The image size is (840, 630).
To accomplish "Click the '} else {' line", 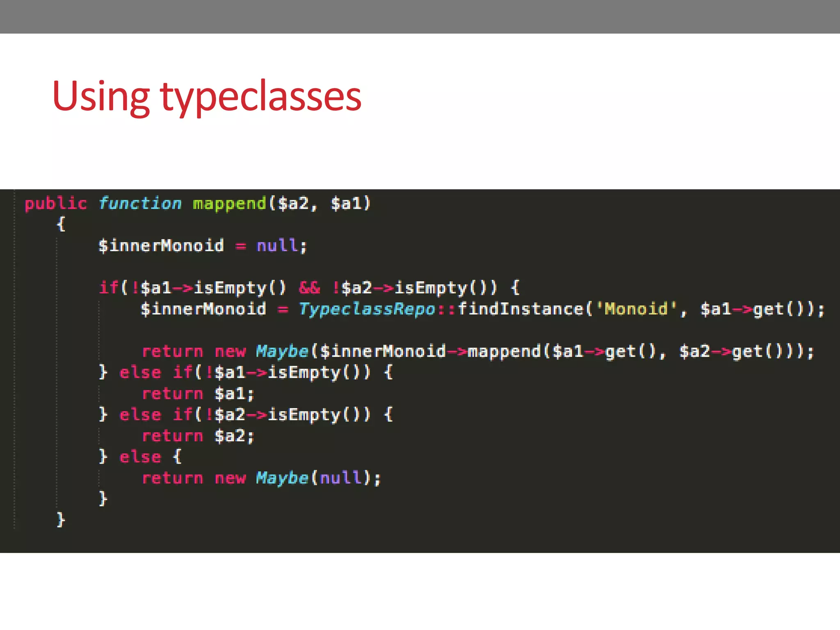I will click(140, 457).
